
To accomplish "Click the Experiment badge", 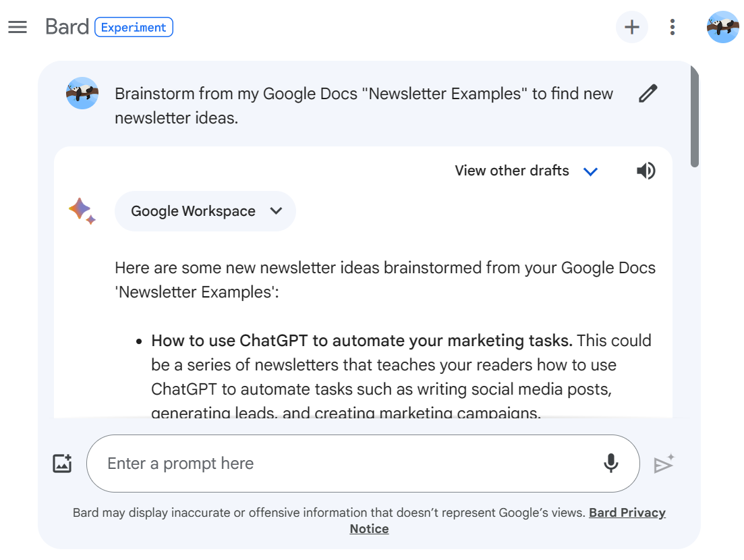I will (x=134, y=27).
